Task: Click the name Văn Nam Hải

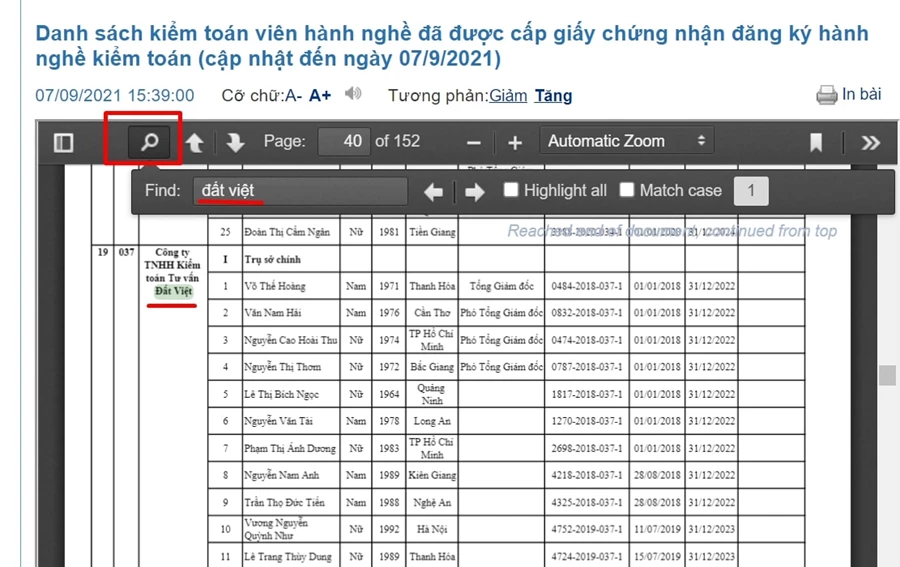Action: point(273,313)
